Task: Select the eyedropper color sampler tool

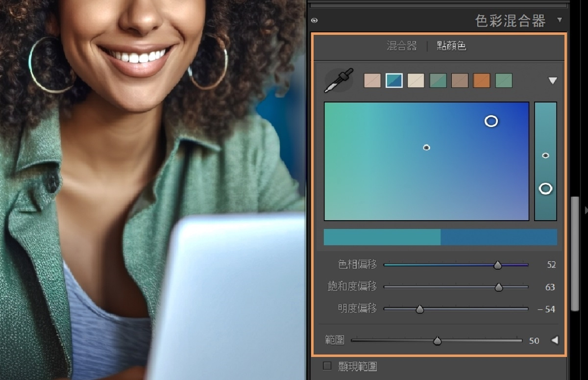Action: [x=339, y=80]
